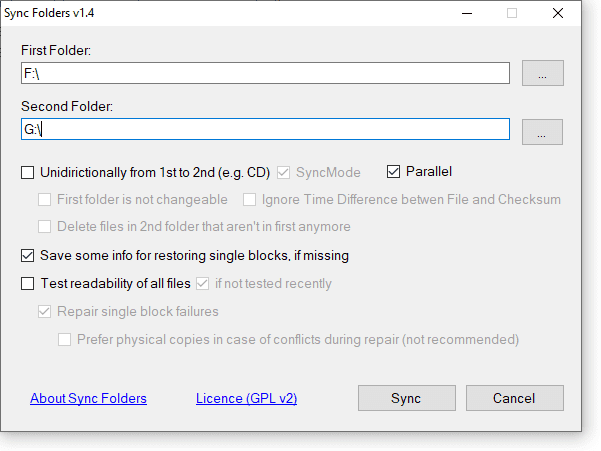
Task: Open the About Sync Folders link
Action: click(x=88, y=398)
